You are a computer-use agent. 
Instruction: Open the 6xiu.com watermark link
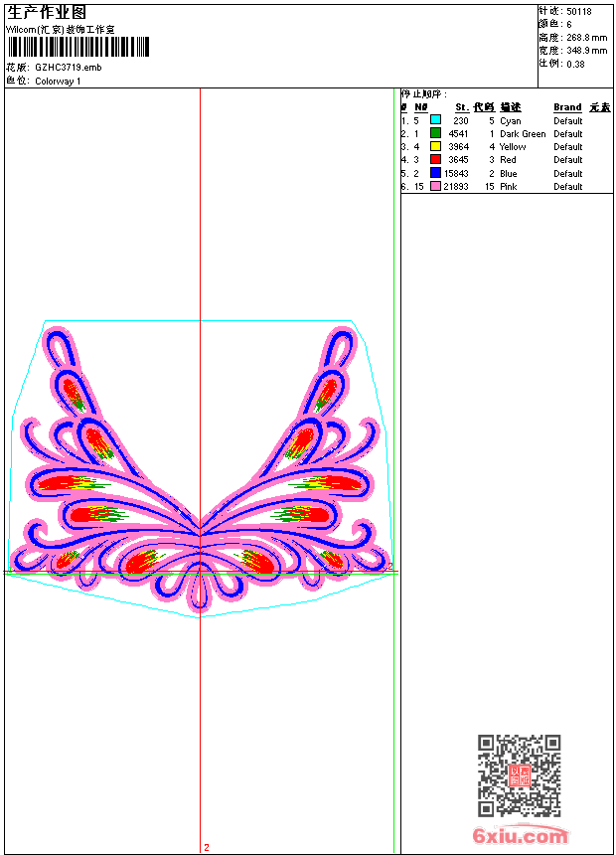point(520,835)
